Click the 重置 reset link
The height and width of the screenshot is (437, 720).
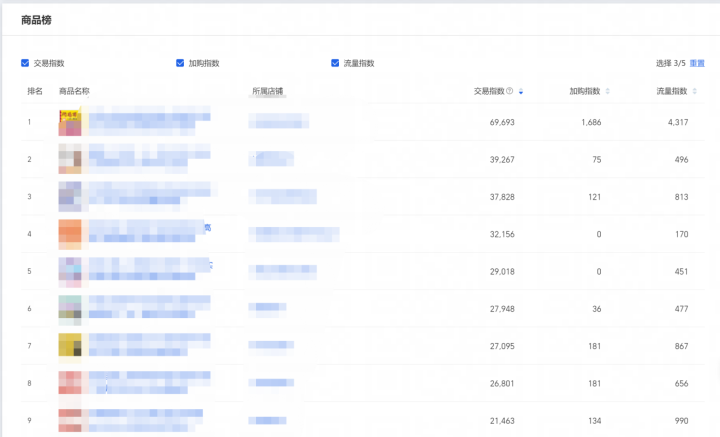[x=697, y=63]
